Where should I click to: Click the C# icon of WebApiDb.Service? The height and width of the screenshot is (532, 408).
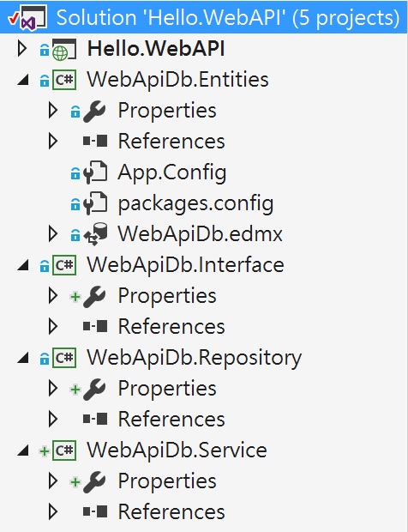[64, 450]
